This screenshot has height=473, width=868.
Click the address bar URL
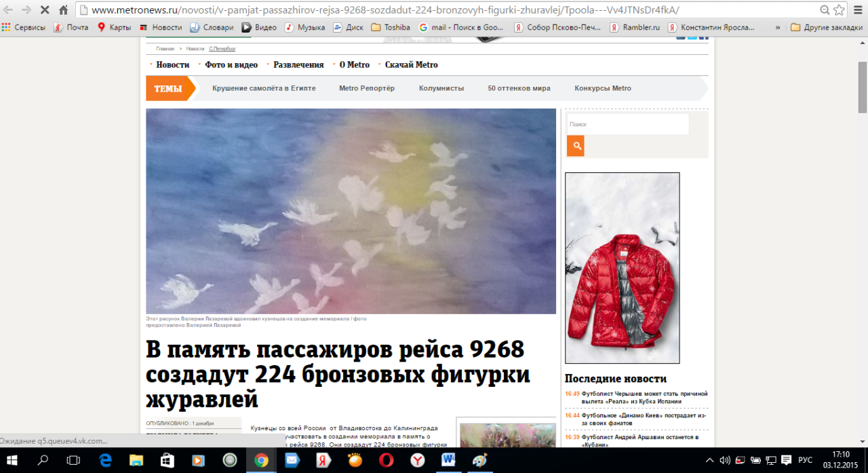click(385, 10)
